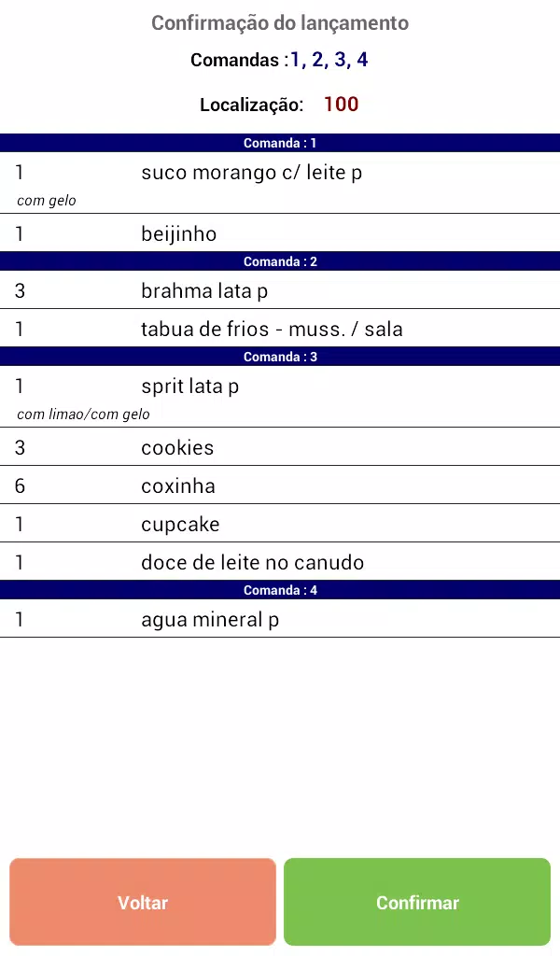560x956 pixels.
Task: Tap the green Confirmar button
Action: tap(417, 902)
